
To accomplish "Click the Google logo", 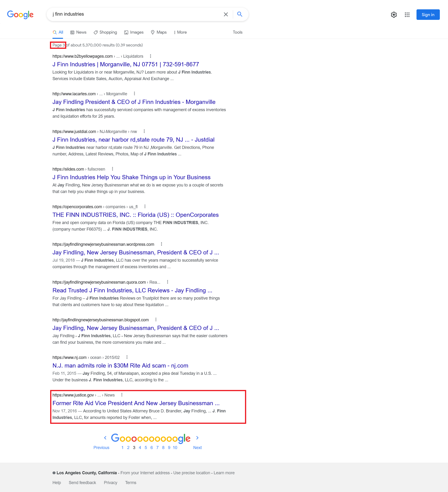I will point(21,15).
